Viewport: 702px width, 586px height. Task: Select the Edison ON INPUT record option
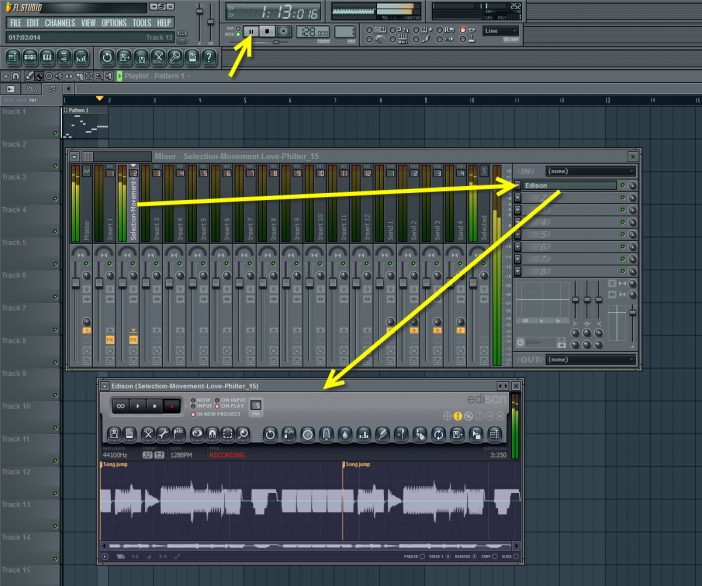click(x=231, y=400)
